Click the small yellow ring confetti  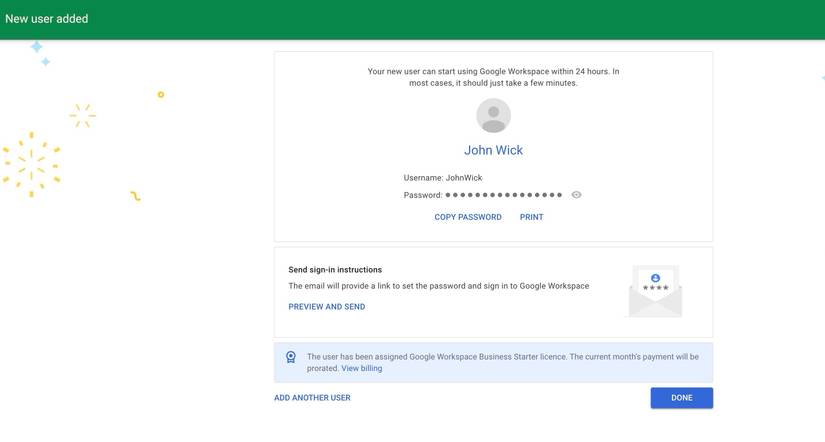point(160,95)
